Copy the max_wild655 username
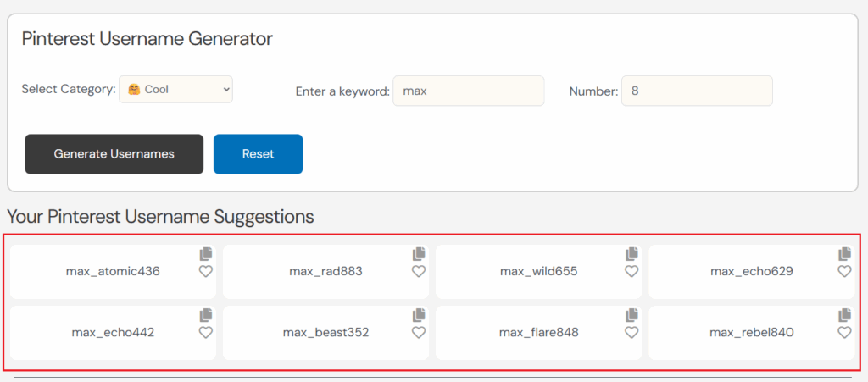Viewport: 868px width, 382px height. 632,254
